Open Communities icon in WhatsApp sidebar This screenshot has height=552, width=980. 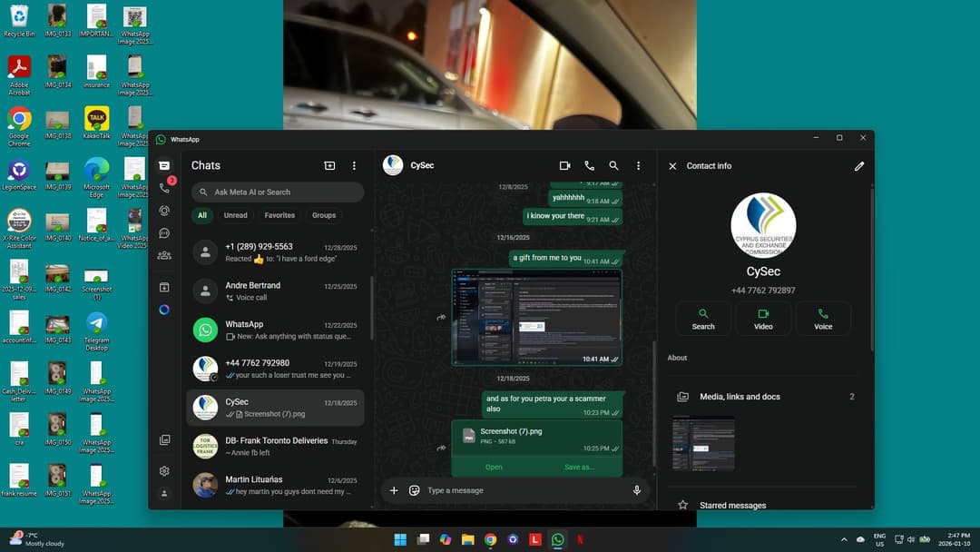(164, 255)
